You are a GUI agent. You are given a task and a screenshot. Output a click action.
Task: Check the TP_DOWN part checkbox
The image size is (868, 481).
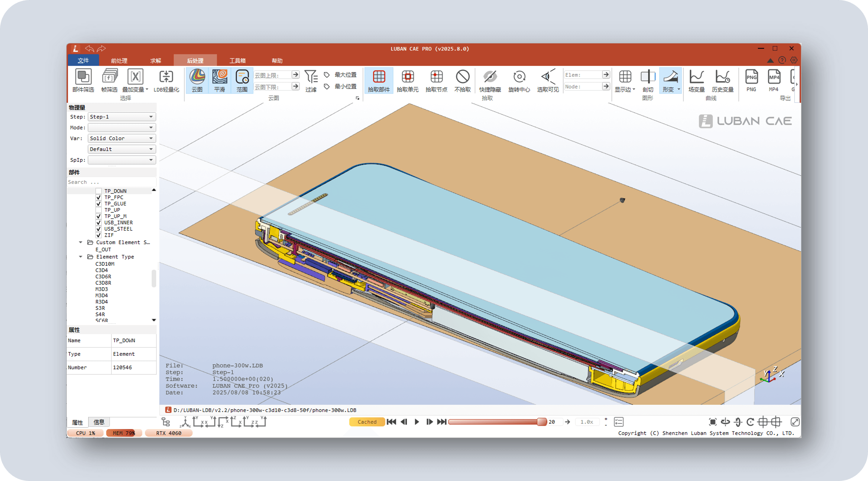point(99,191)
